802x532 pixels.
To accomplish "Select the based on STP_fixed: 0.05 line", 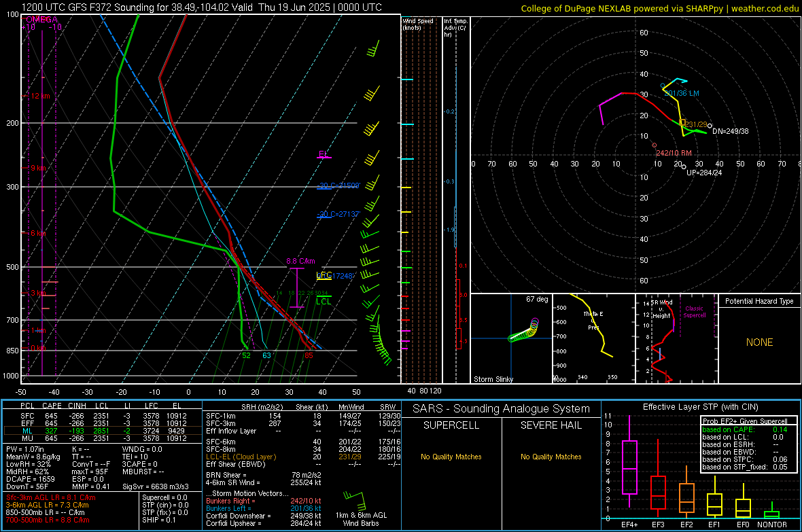I will click(745, 467).
